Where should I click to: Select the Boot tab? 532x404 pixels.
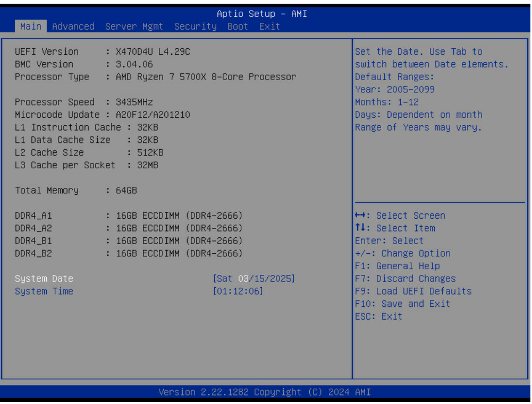(238, 26)
